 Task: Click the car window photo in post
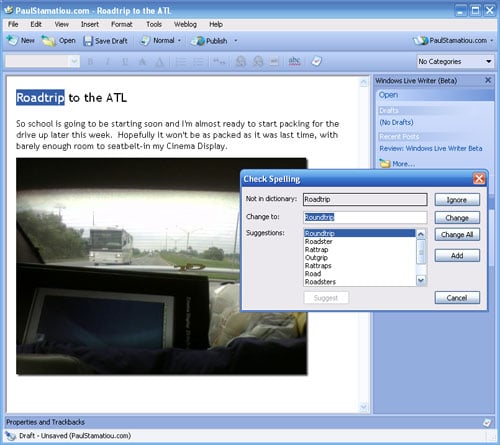tap(162, 266)
